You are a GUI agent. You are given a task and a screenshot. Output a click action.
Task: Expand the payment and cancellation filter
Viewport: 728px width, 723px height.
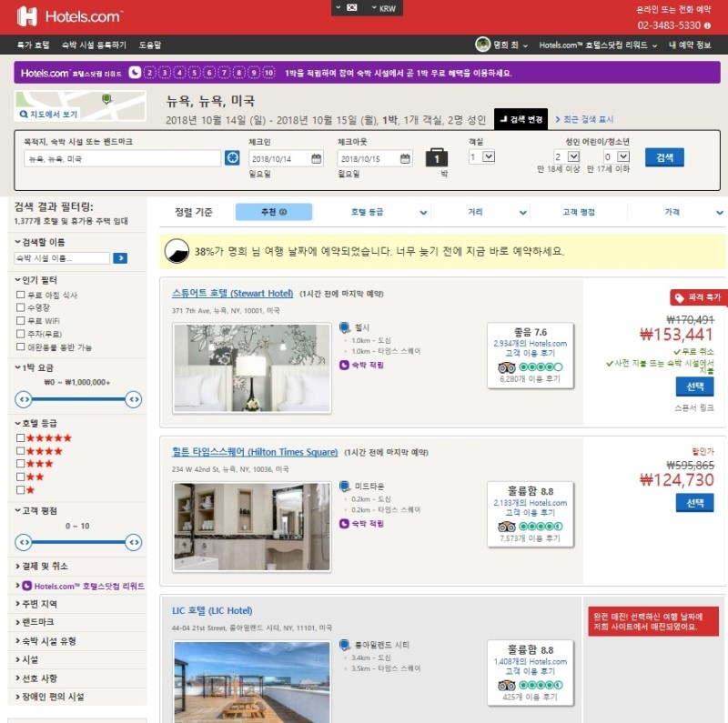(42, 567)
